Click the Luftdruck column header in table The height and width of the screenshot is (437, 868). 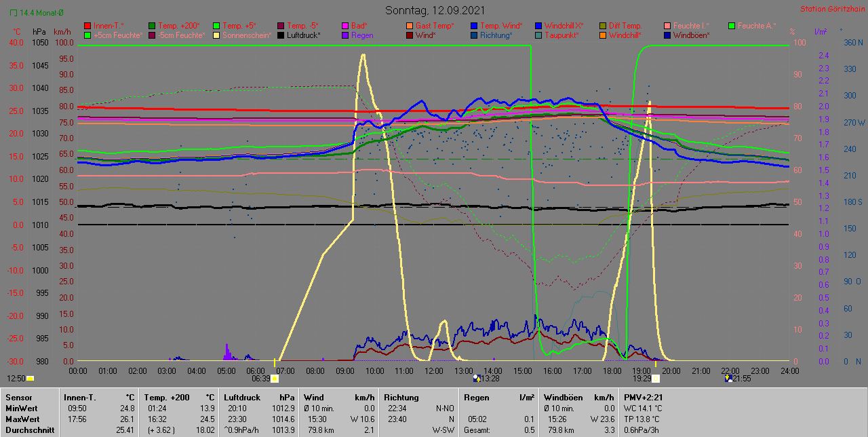point(242,397)
